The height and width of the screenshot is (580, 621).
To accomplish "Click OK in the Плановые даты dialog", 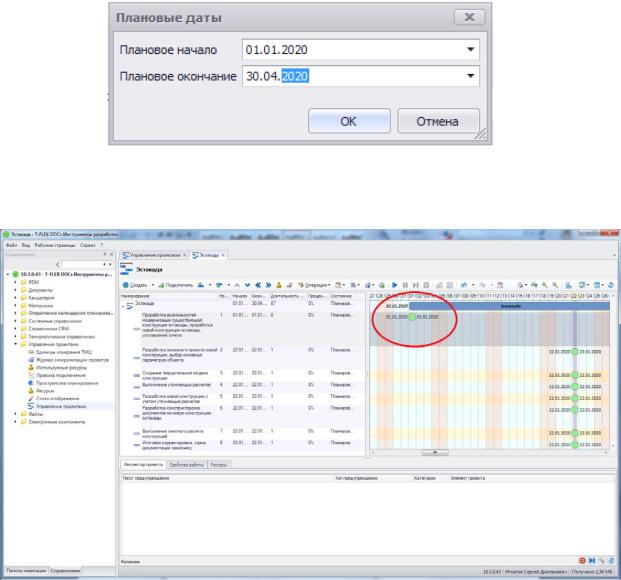I will [x=349, y=121].
